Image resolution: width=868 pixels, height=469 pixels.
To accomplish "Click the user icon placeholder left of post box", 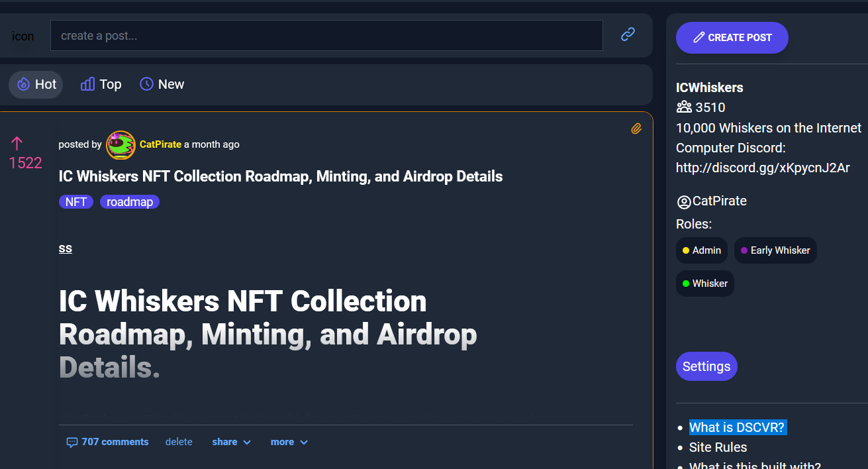I will (23, 36).
